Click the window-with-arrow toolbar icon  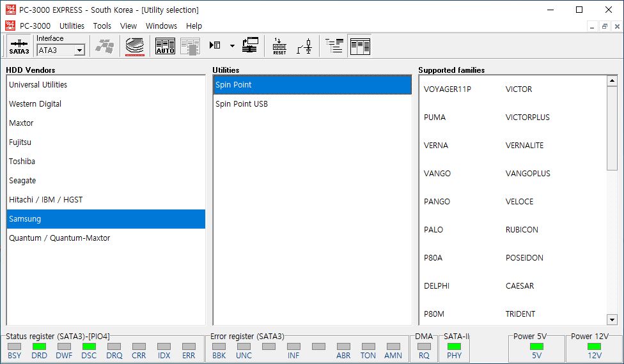(x=250, y=46)
